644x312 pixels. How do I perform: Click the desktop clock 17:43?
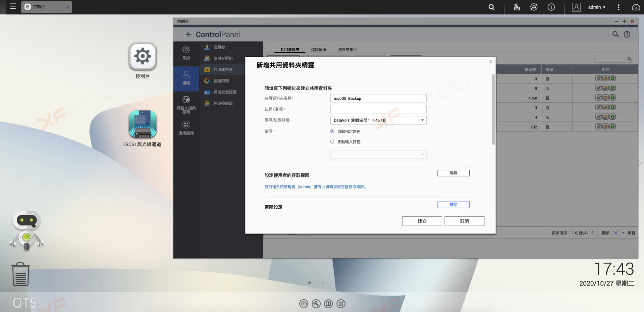[614, 269]
